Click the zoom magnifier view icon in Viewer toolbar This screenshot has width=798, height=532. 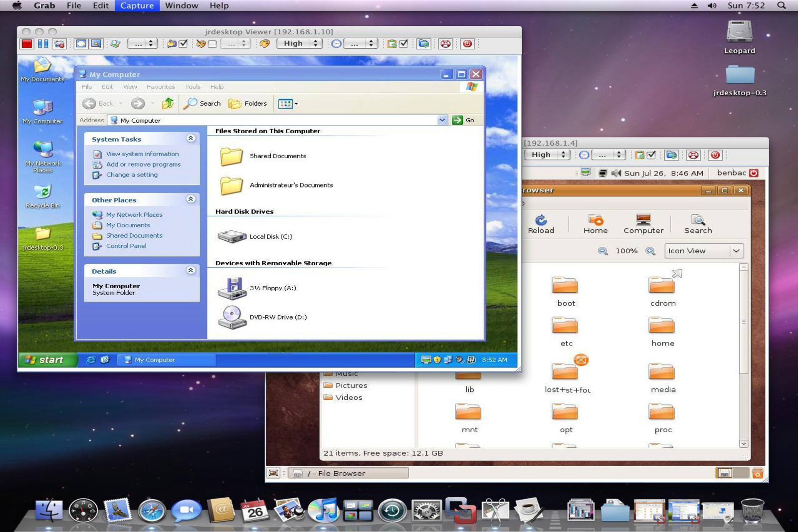(96, 44)
